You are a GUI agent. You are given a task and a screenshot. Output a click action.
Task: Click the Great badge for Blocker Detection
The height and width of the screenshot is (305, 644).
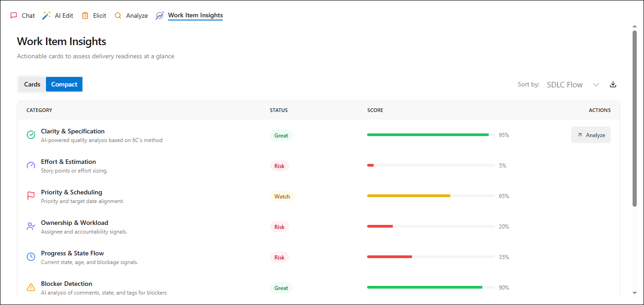coord(281,288)
